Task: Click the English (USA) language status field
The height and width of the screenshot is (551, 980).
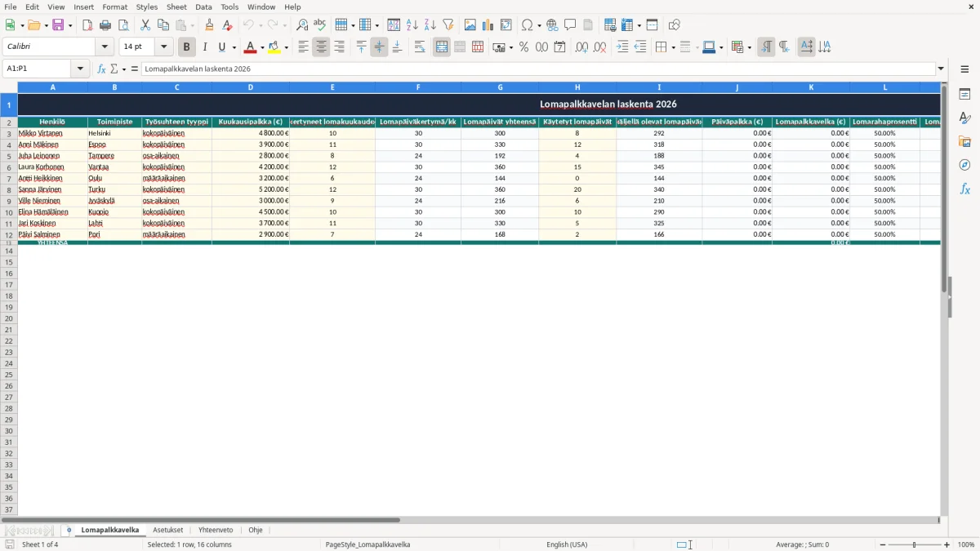Action: 567,544
